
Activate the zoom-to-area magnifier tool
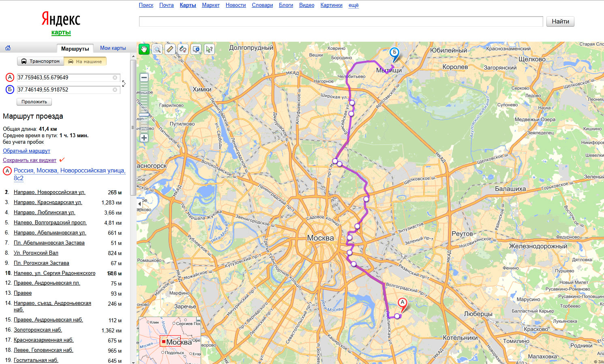tap(157, 49)
